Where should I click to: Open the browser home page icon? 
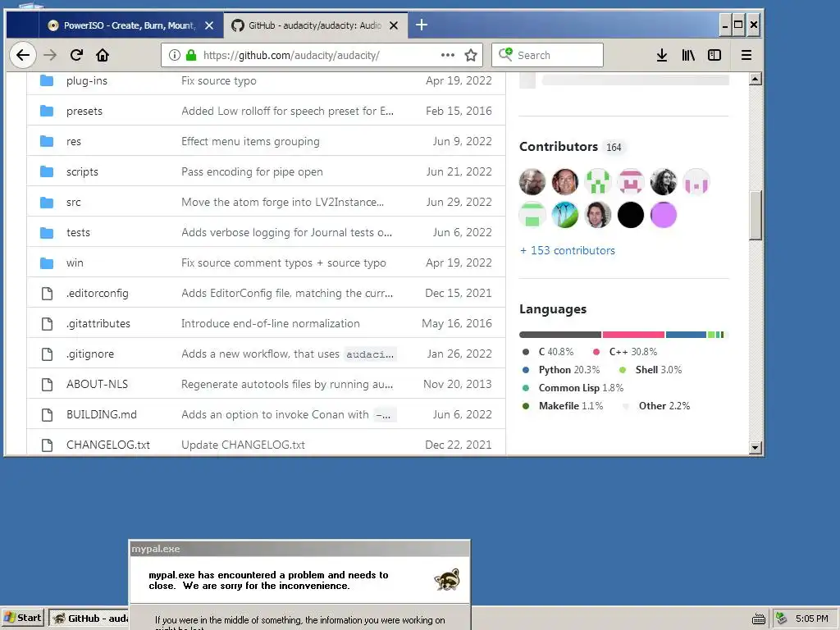[x=103, y=55]
